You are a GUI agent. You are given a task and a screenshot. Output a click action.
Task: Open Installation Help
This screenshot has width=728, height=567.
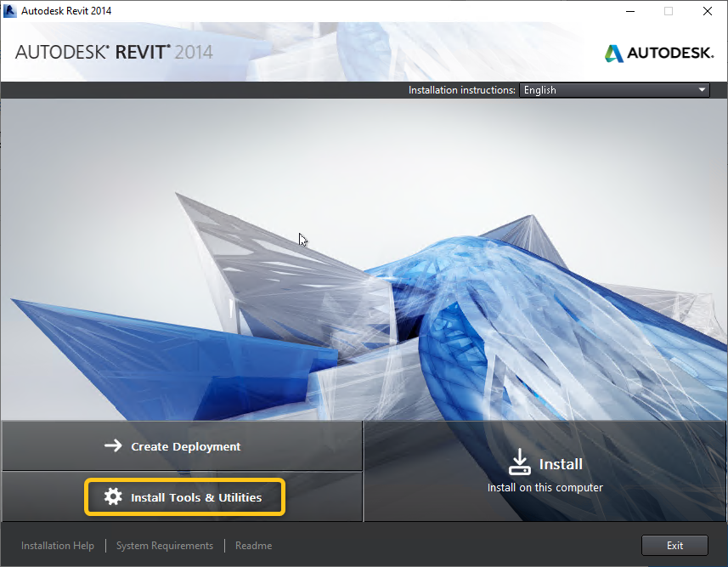(57, 545)
